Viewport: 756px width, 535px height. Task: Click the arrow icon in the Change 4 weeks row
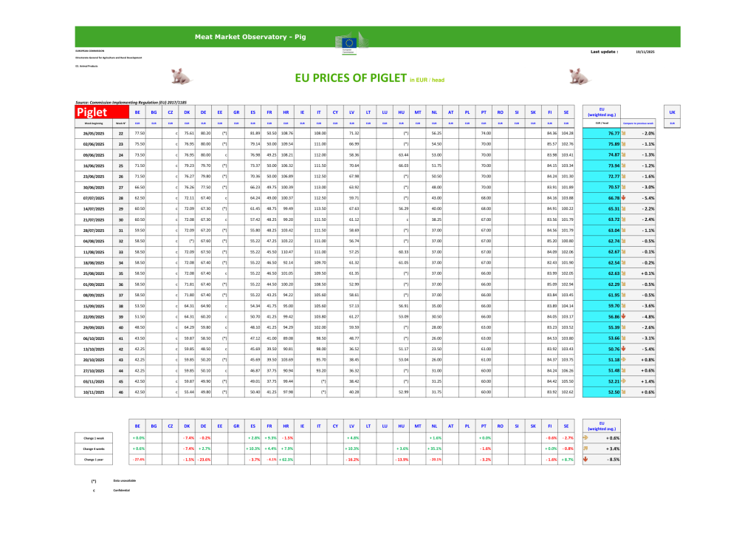[x=585, y=448]
